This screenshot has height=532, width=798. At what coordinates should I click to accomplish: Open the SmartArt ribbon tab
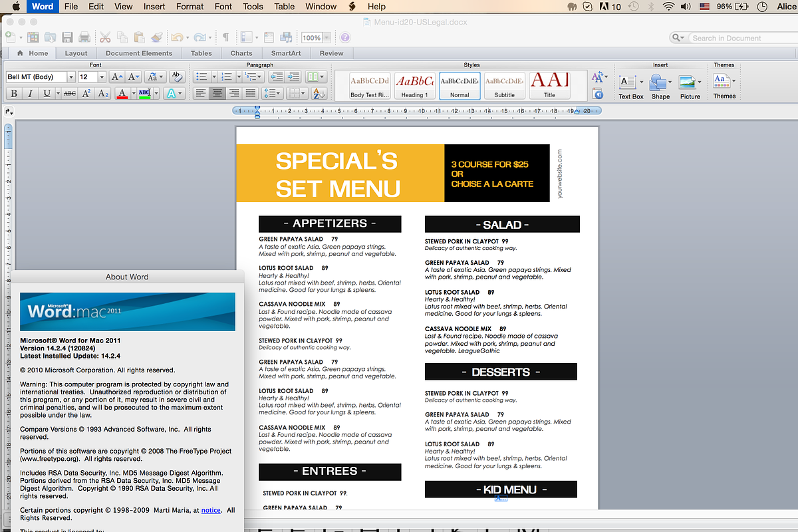point(286,53)
